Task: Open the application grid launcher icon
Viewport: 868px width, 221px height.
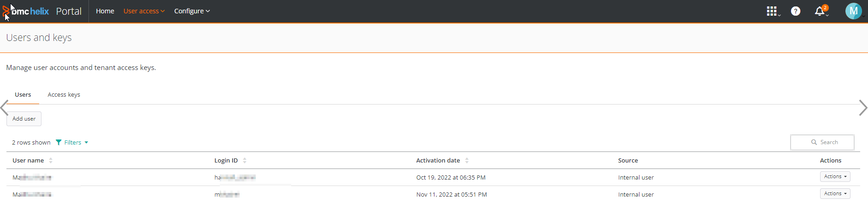Action: coord(772,11)
